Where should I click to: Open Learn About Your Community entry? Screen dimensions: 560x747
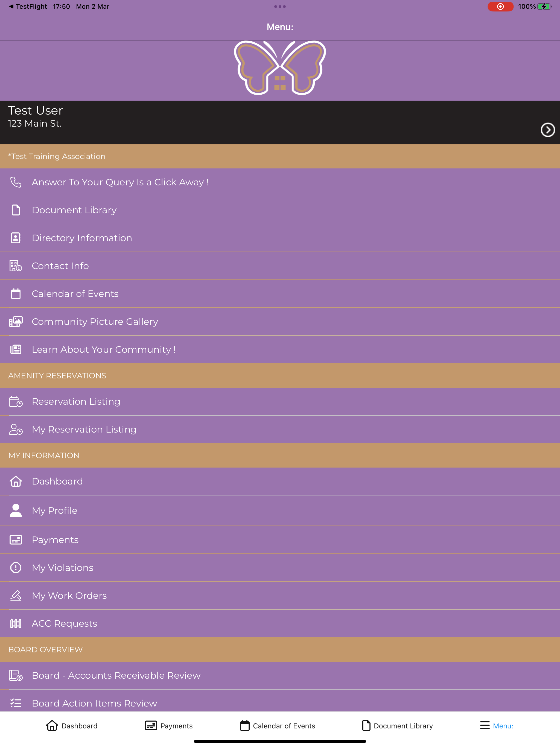[280, 349]
